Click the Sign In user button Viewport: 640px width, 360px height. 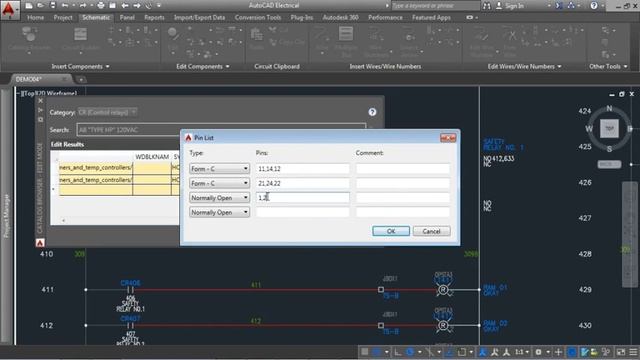click(510, 6)
